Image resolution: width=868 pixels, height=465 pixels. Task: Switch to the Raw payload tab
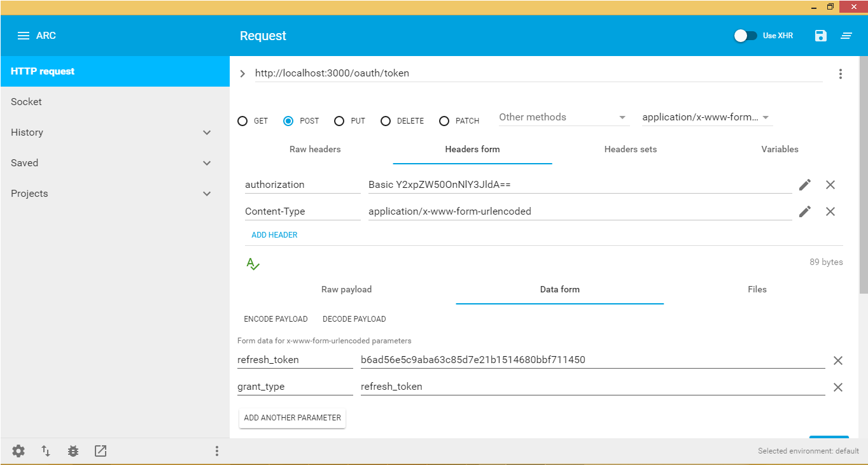346,289
